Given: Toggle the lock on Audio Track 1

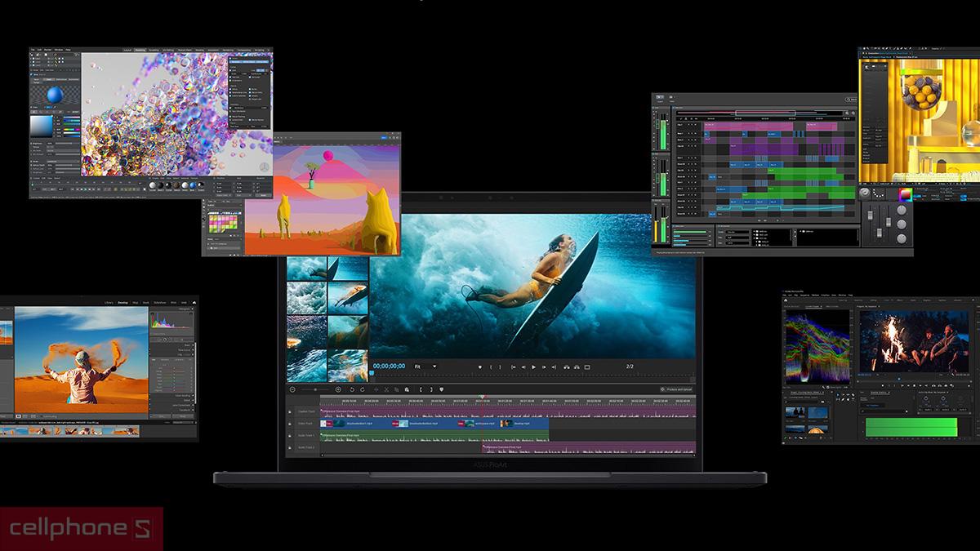Looking at the screenshot, I should 292,435.
